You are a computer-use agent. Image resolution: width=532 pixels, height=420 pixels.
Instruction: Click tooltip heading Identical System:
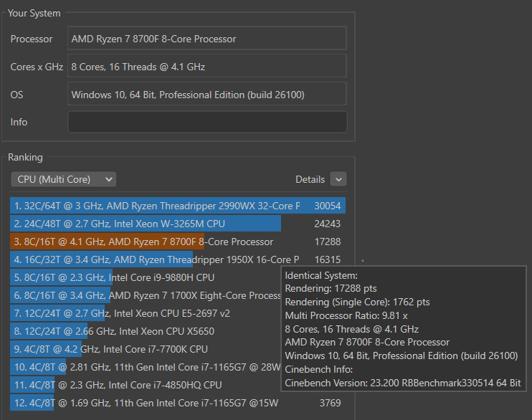pos(321,275)
